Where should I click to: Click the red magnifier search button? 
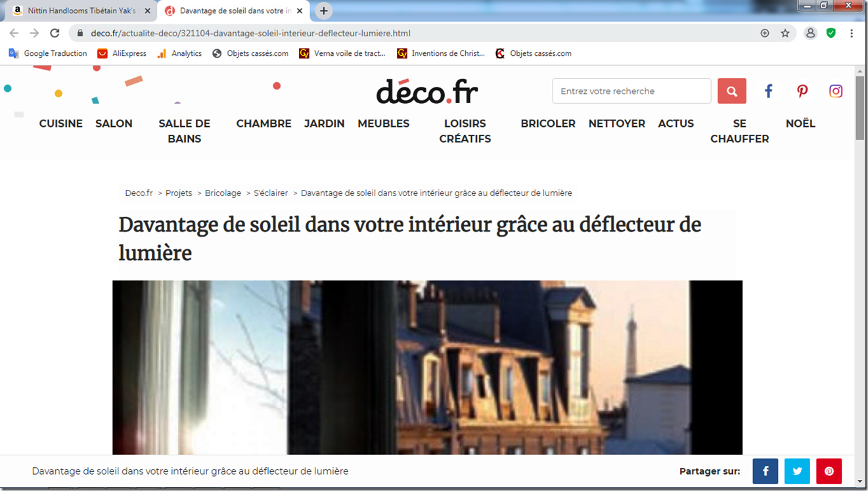click(732, 91)
